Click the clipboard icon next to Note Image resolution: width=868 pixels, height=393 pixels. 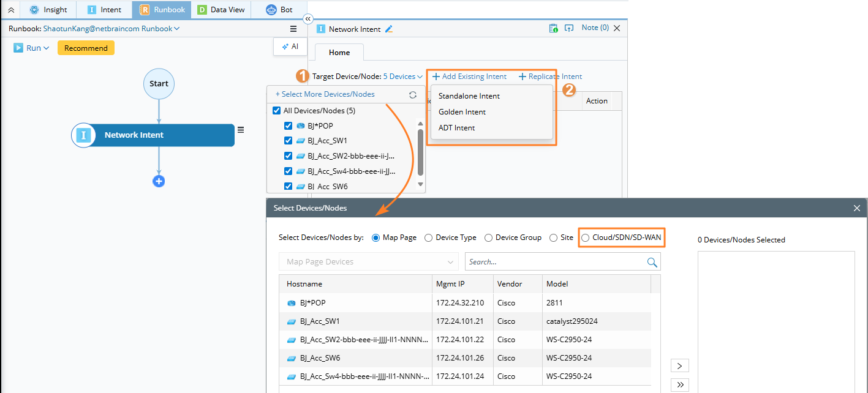(x=553, y=28)
